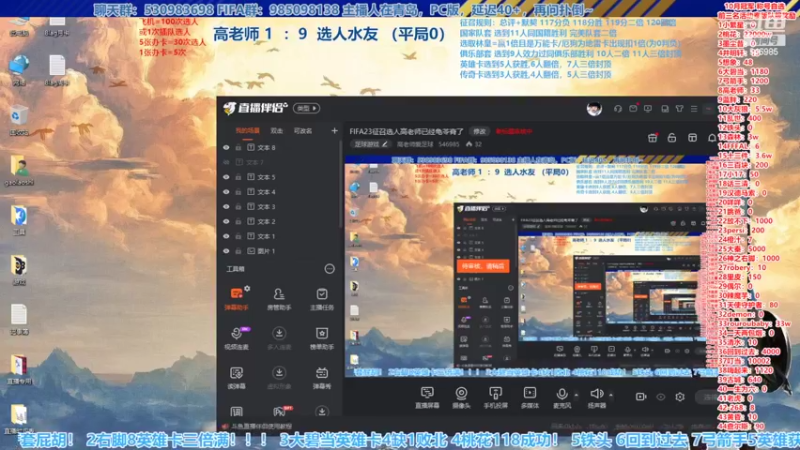Open the 榜单助手 ranking helper tool
Image resolution: width=800 pixels, height=450 pixels.
click(322, 338)
